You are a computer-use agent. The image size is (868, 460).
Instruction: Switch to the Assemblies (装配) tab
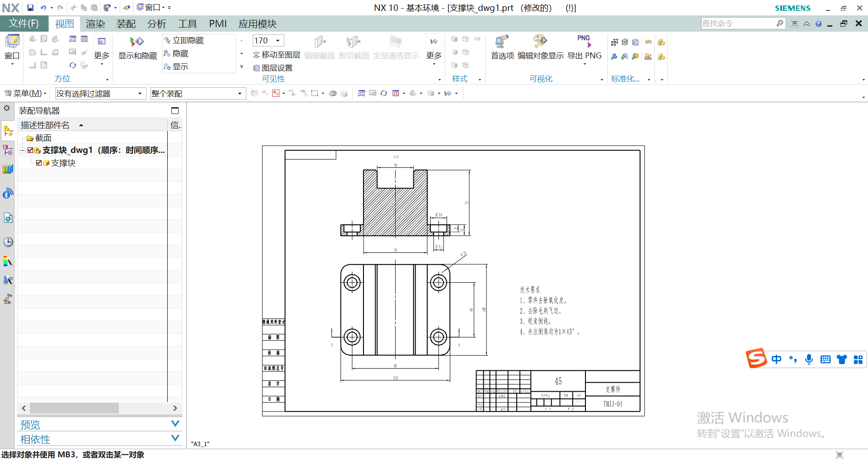[x=126, y=24]
